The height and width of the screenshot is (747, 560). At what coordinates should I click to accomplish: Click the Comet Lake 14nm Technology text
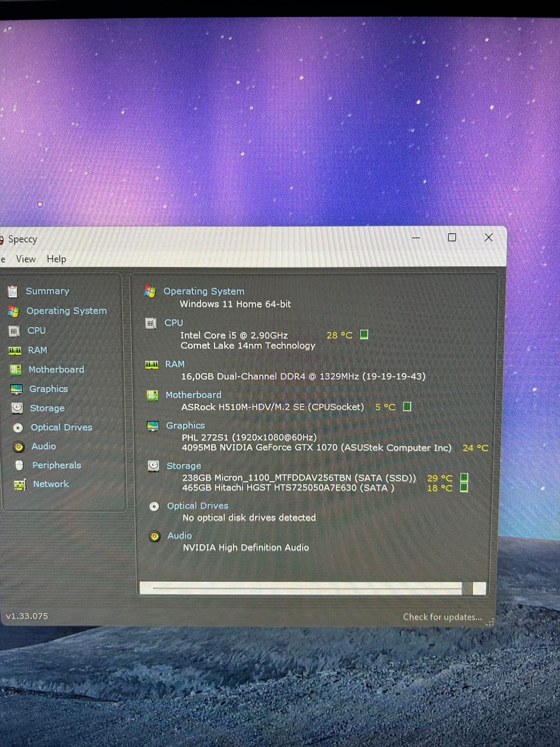(248, 345)
